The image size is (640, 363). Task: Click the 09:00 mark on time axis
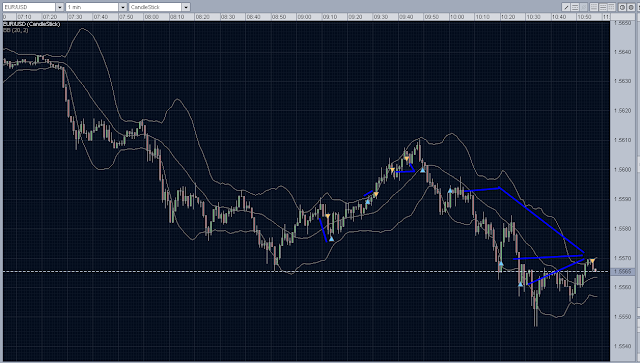click(304, 17)
